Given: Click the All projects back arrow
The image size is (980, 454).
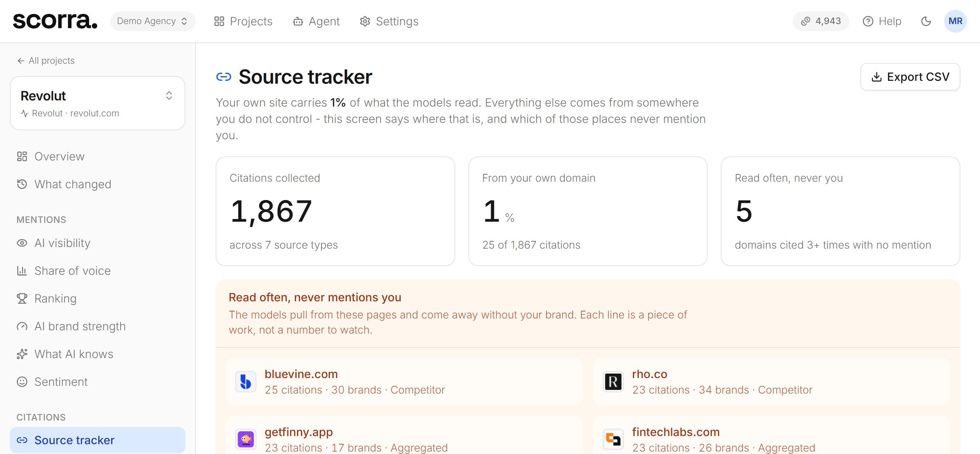Looking at the screenshot, I should tap(21, 61).
